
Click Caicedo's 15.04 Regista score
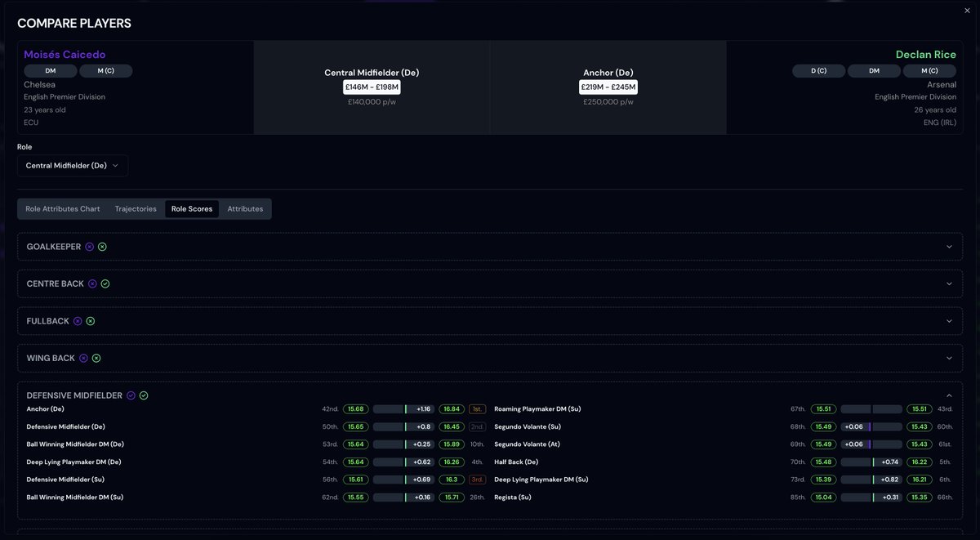[x=824, y=497]
